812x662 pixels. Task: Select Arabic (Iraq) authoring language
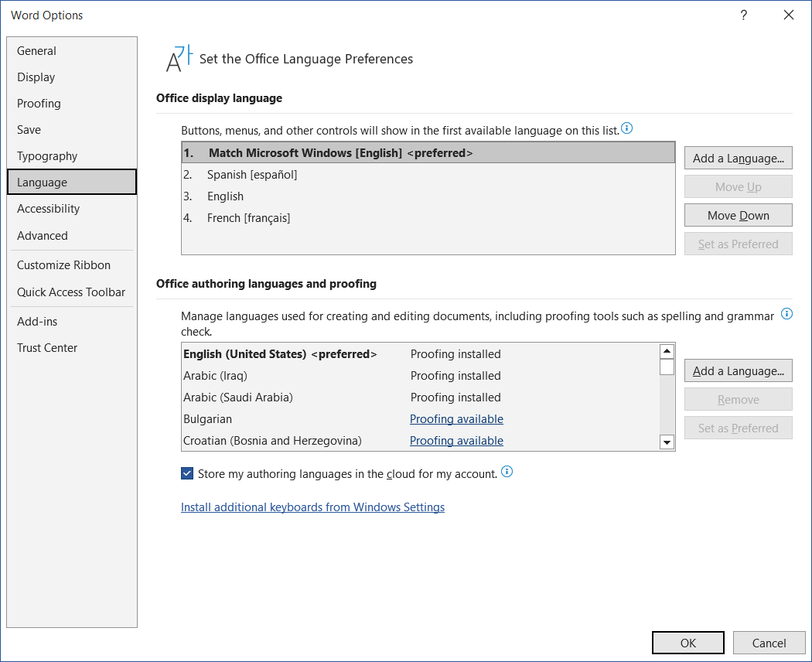coord(421,376)
